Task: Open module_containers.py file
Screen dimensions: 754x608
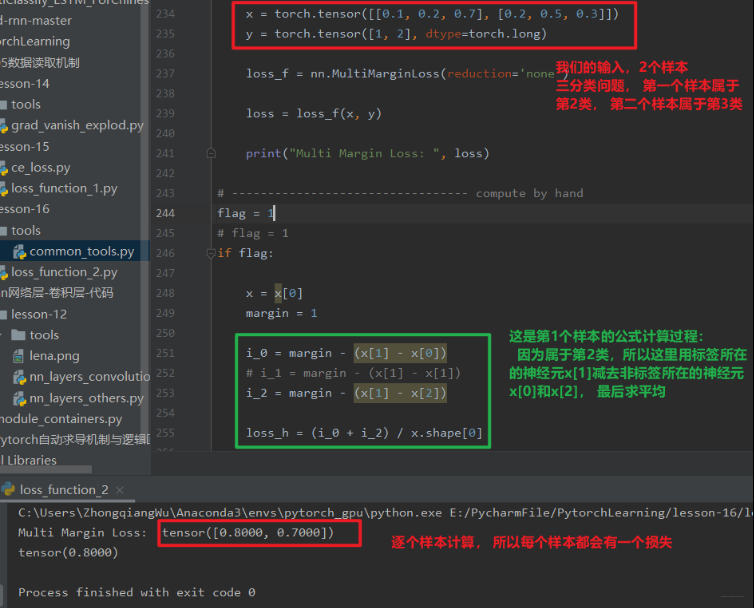Action: tap(61, 419)
